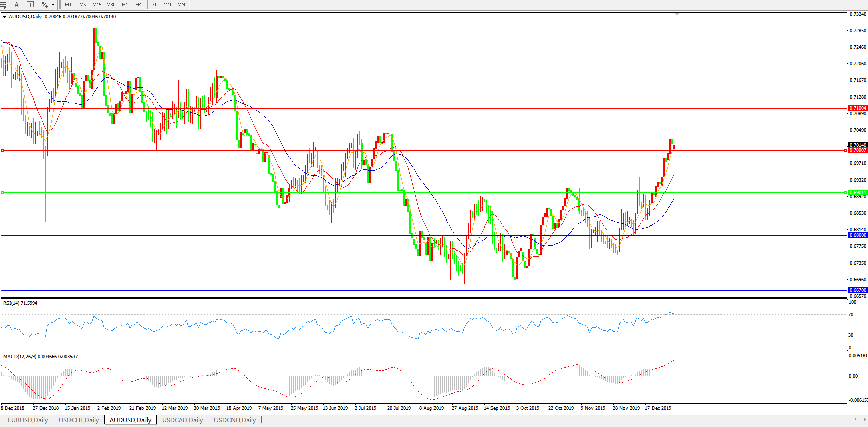This screenshot has width=868, height=427.
Task: Select the Text tool (A icon)
Action: point(16,5)
